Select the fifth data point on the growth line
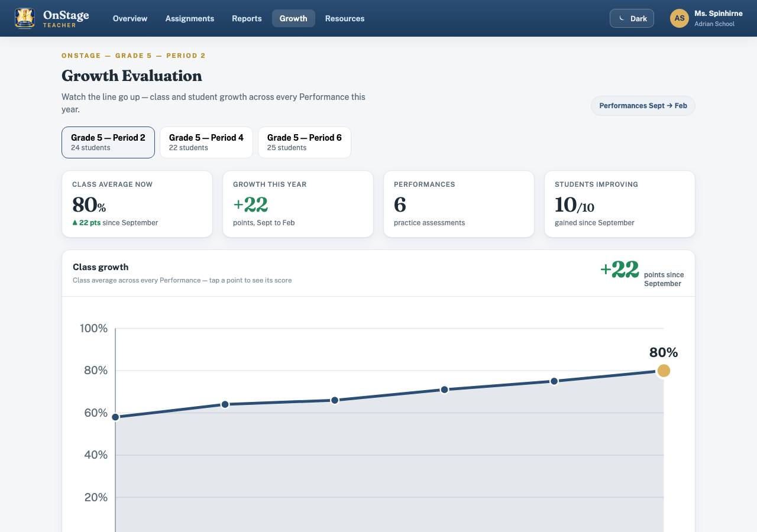The height and width of the screenshot is (532, 757). click(x=554, y=381)
